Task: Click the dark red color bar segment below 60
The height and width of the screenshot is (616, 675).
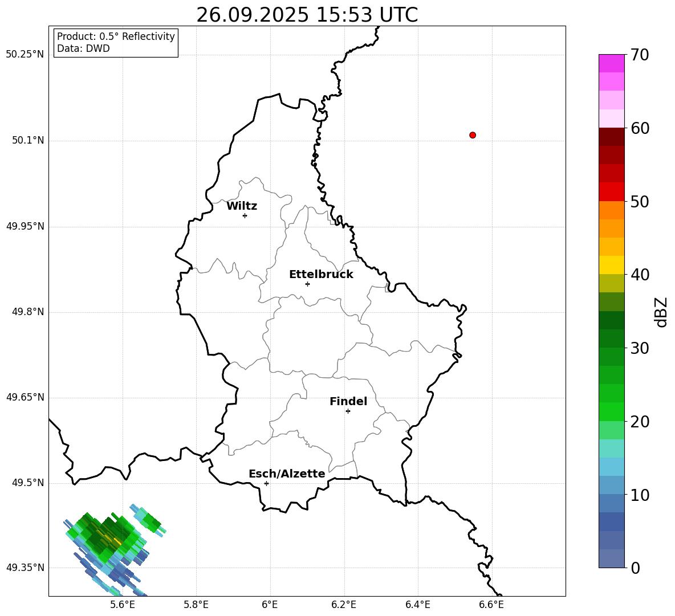Action: 611,137
